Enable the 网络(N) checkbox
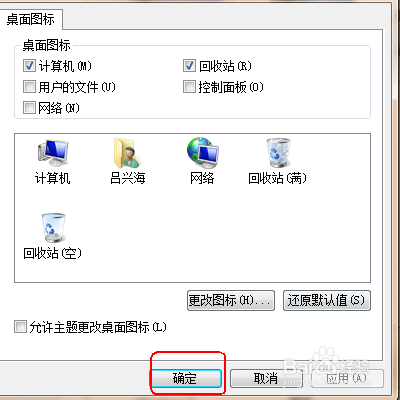The width and height of the screenshot is (400, 400). click(x=29, y=108)
